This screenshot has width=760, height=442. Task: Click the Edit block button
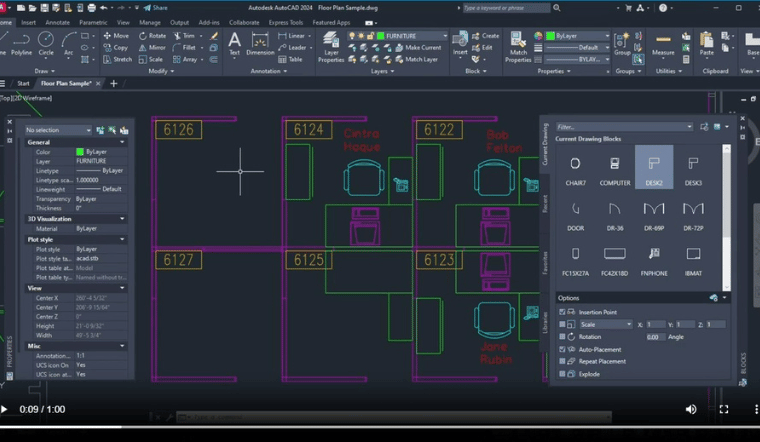[x=482, y=47]
